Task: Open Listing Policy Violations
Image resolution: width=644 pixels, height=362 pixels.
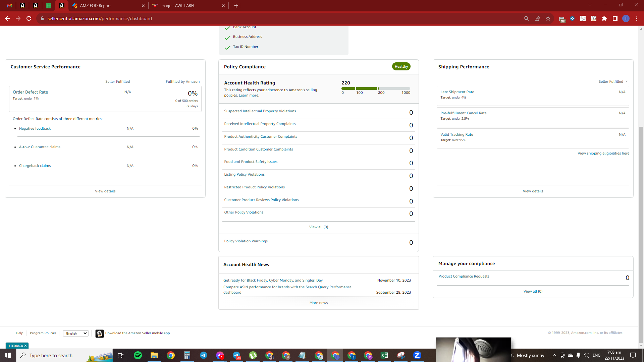Action: tap(244, 175)
